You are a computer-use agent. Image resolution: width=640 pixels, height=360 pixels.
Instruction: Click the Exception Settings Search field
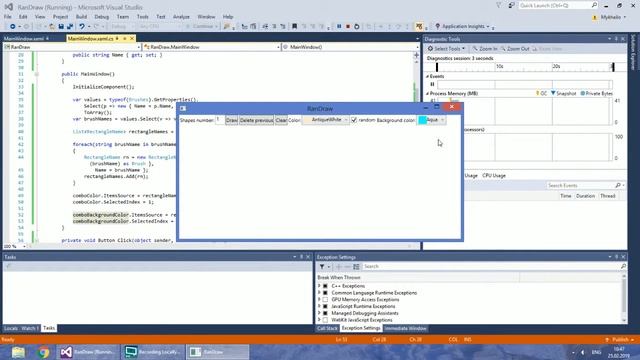[x=494, y=267]
